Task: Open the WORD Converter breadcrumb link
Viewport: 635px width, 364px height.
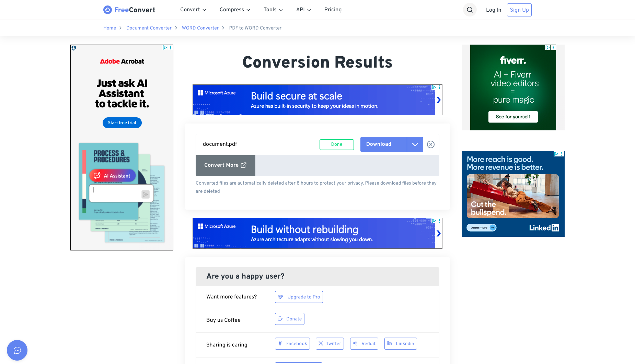Action: [x=200, y=28]
